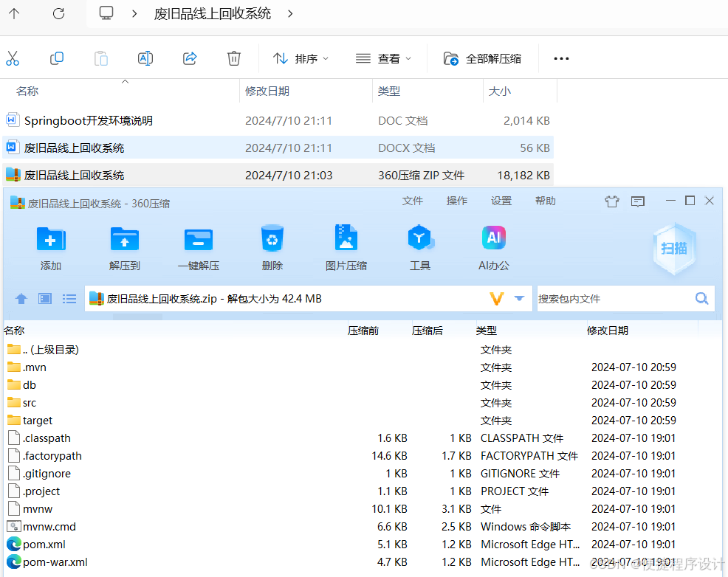Click the Explorer up-directory arrow
Image resolution: width=728 pixels, height=577 pixels.
click(x=14, y=13)
